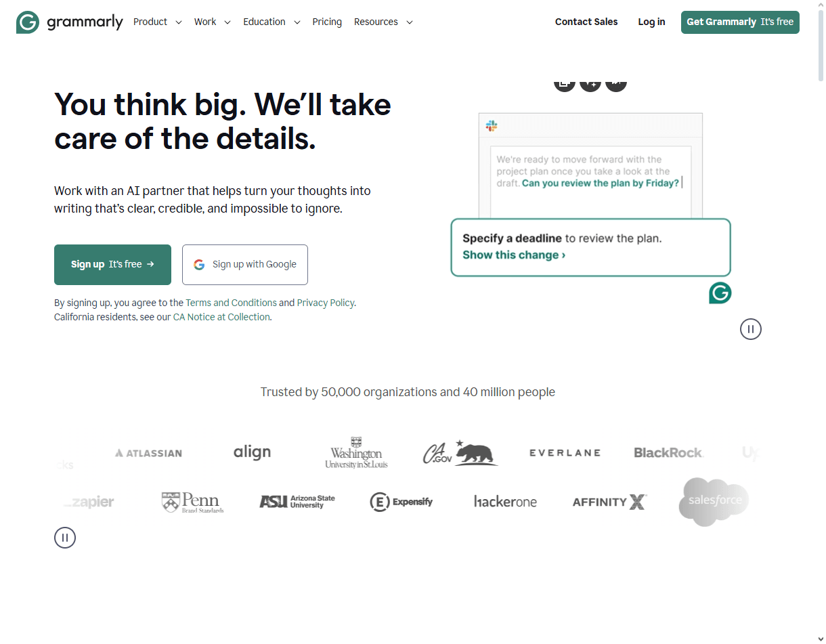Click Contact Sales in header
This screenshot has height=644, width=826.
pyautogui.click(x=586, y=22)
